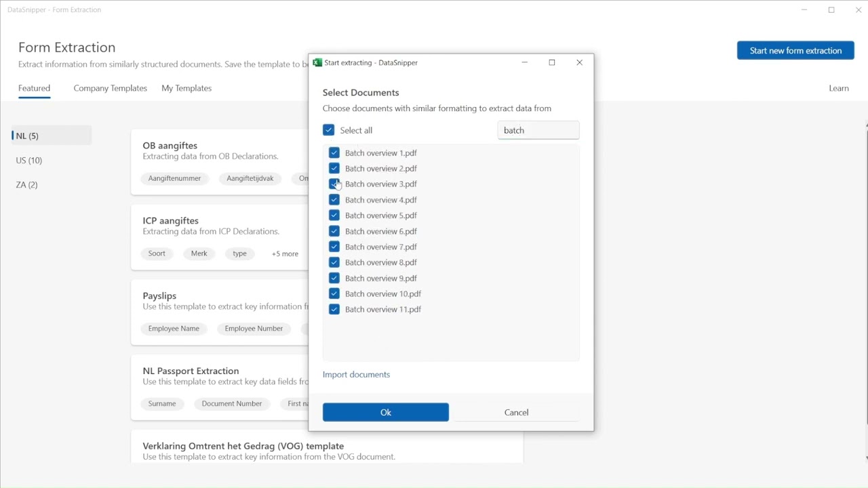Click the Soort tag
The image size is (868, 488).
[x=157, y=253]
